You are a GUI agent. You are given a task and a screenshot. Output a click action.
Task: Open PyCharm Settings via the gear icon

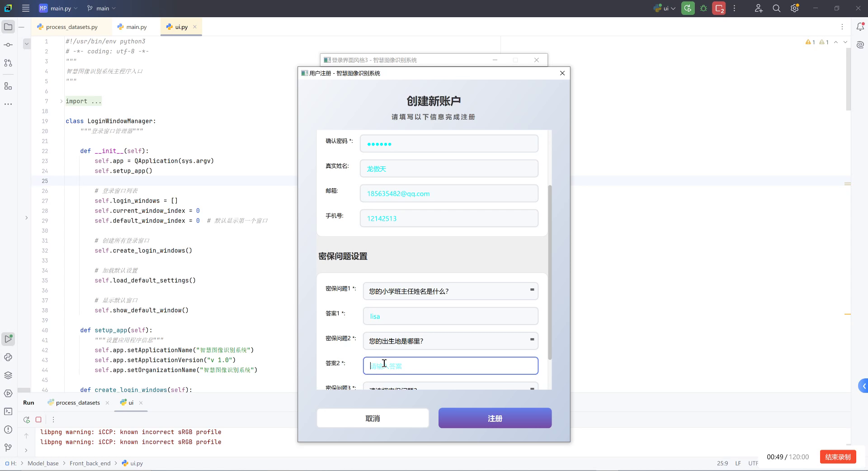(794, 8)
